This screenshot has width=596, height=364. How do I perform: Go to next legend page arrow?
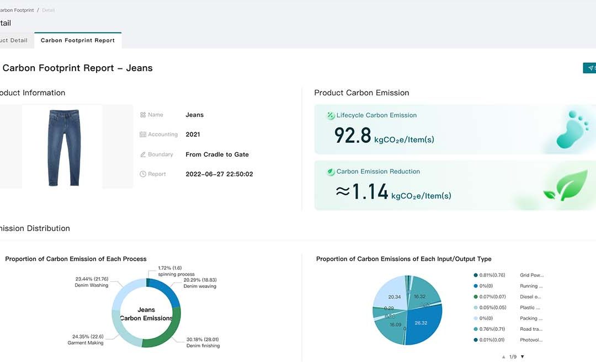click(522, 357)
